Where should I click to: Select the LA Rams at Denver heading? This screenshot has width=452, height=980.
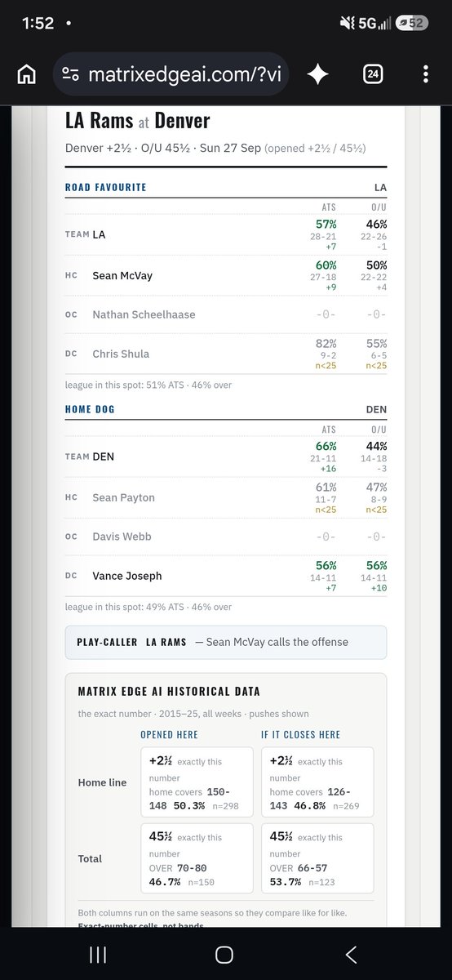click(138, 122)
